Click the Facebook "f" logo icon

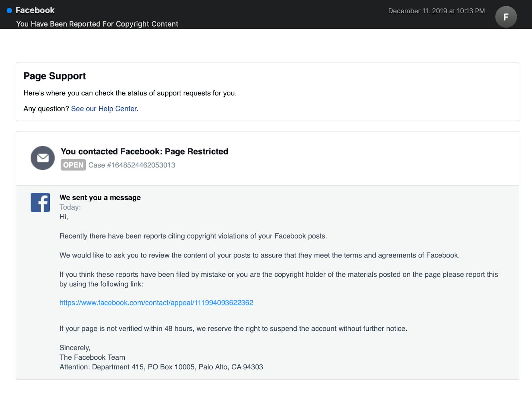40,202
